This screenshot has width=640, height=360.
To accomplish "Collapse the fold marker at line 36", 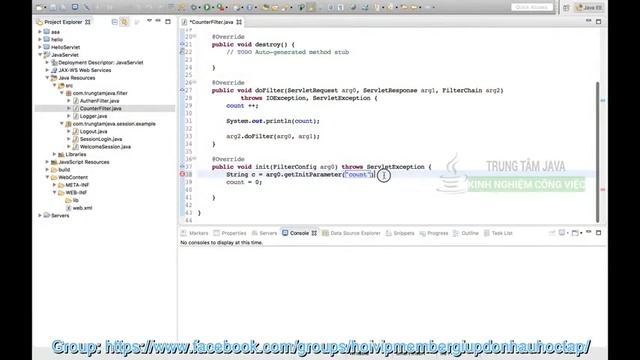I will (195, 159).
